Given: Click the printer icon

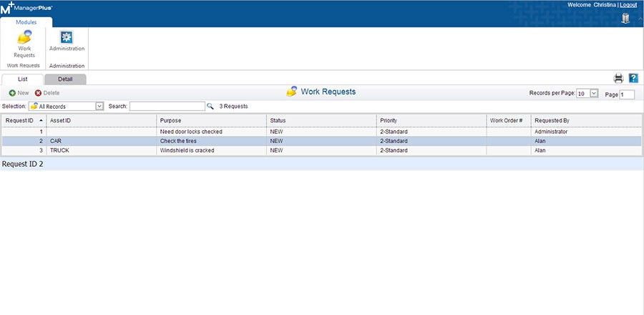Looking at the screenshot, I should pyautogui.click(x=618, y=78).
